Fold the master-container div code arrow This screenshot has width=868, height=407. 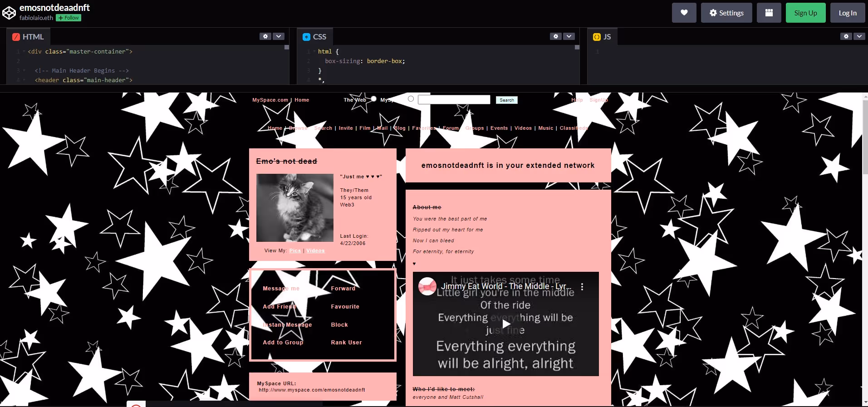(24, 52)
